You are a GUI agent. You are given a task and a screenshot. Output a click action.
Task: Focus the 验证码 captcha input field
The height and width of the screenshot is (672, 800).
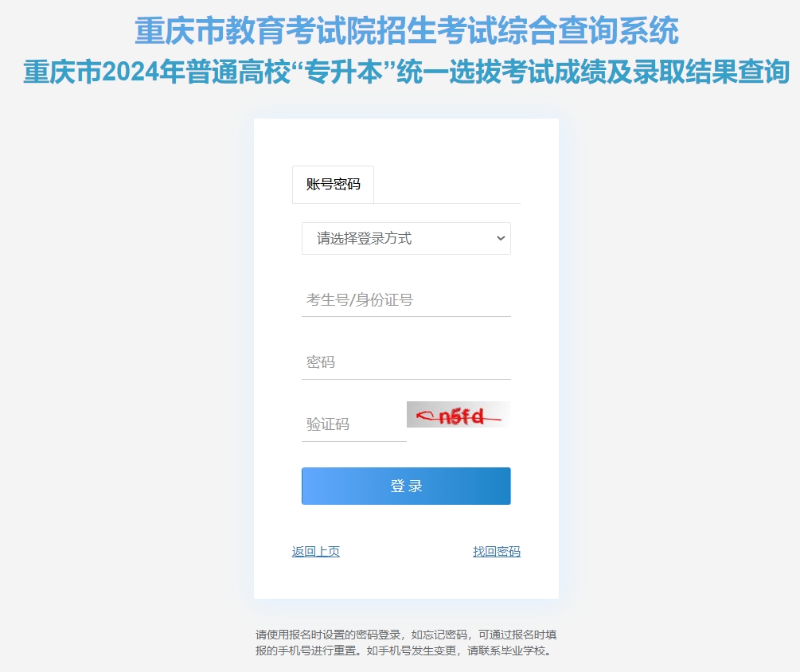(354, 424)
